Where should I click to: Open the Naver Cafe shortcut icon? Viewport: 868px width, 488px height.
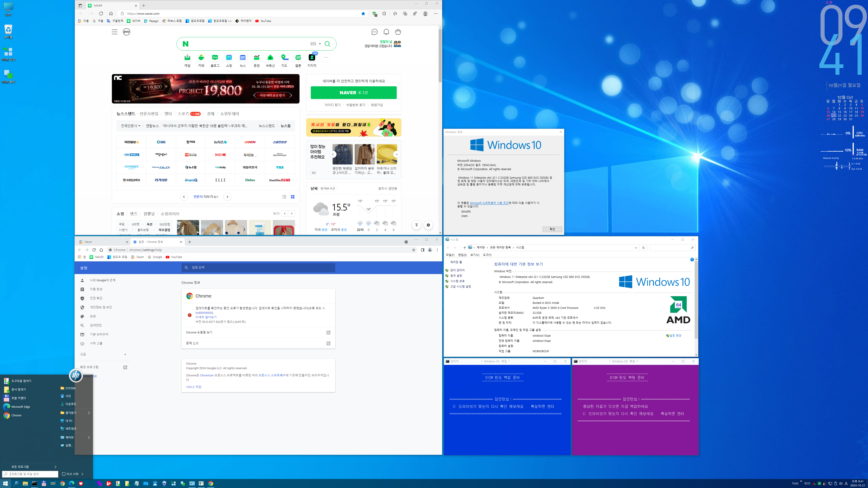coord(201,58)
